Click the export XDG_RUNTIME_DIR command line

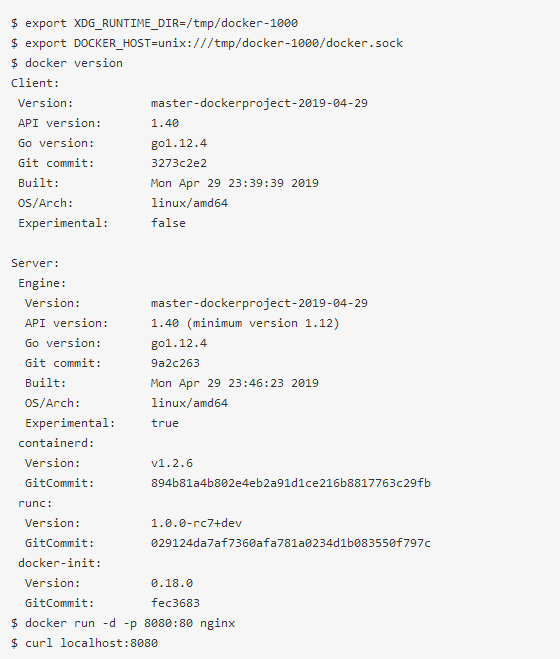coord(155,23)
